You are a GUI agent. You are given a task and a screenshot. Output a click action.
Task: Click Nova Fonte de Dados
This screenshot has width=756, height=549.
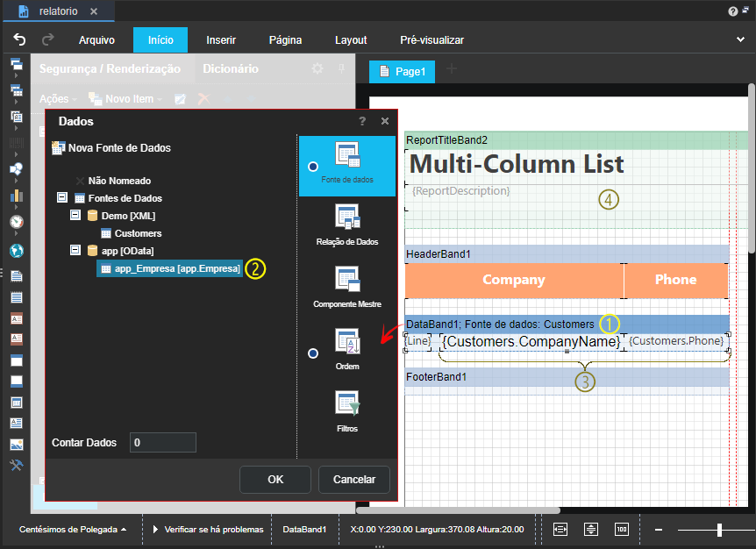(x=111, y=148)
